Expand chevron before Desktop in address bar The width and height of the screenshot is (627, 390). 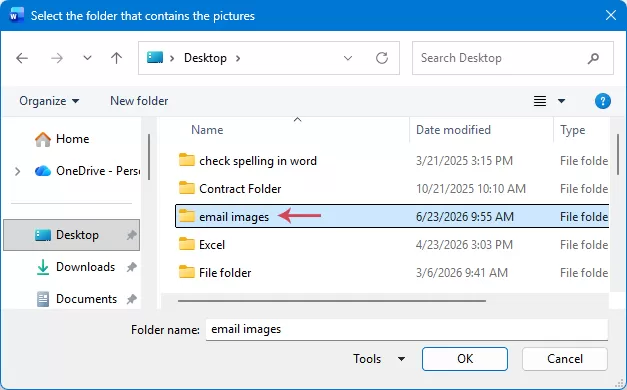172,58
